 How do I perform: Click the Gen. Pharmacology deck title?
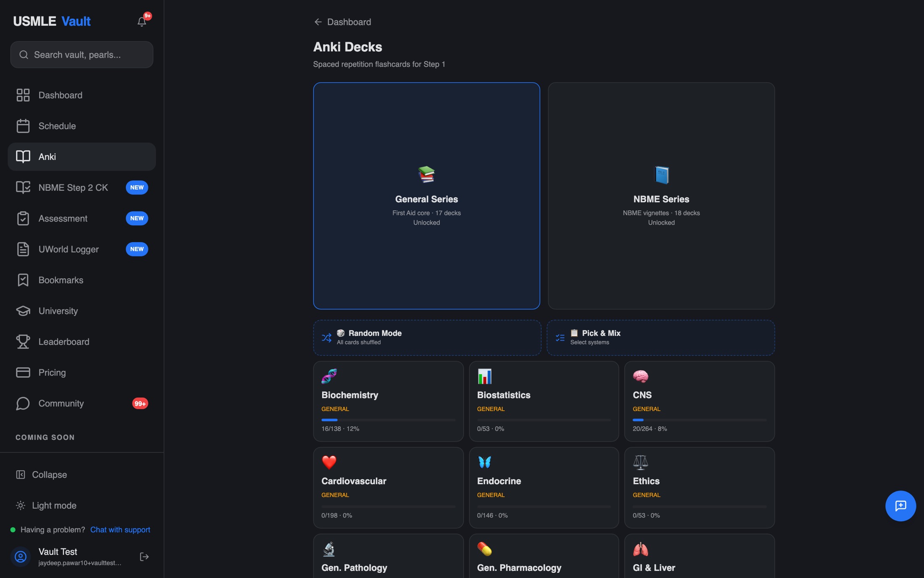(519, 567)
